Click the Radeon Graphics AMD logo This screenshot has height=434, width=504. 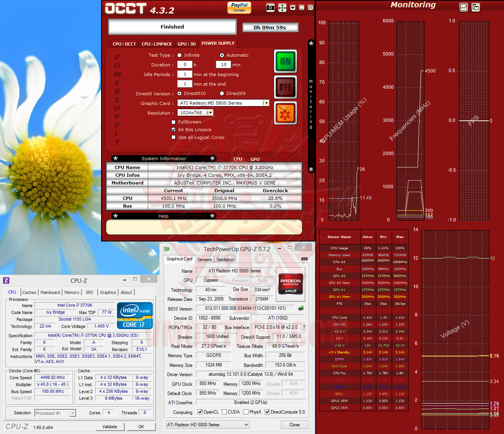pyautogui.click(x=291, y=285)
